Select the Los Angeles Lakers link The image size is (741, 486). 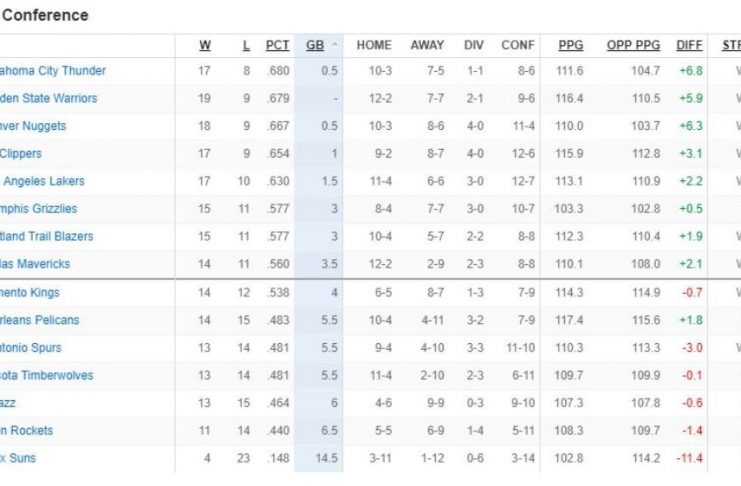42,181
